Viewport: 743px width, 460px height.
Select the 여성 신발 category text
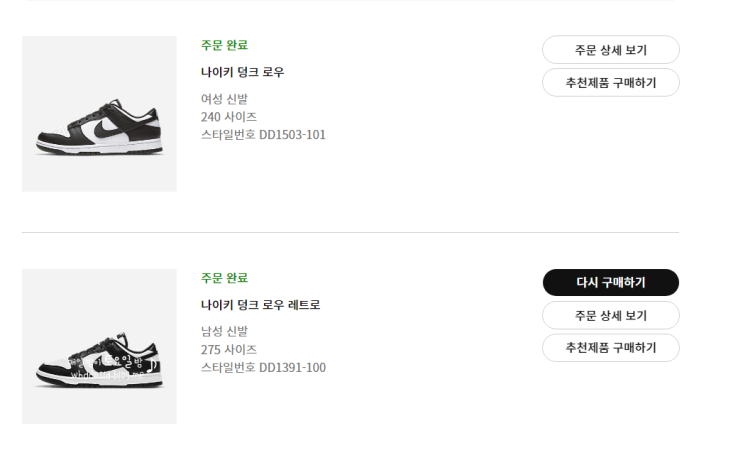224,98
